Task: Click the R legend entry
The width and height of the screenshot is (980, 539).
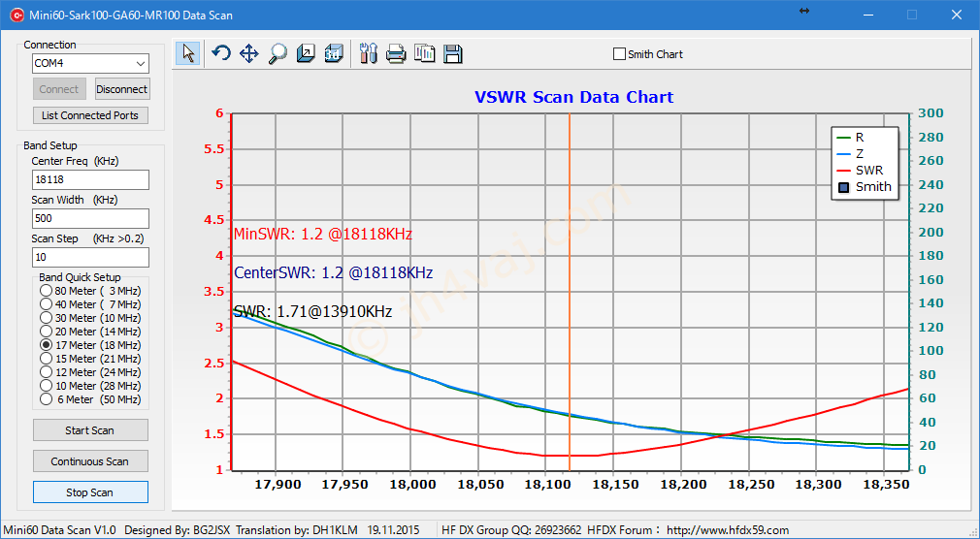Action: pos(851,138)
